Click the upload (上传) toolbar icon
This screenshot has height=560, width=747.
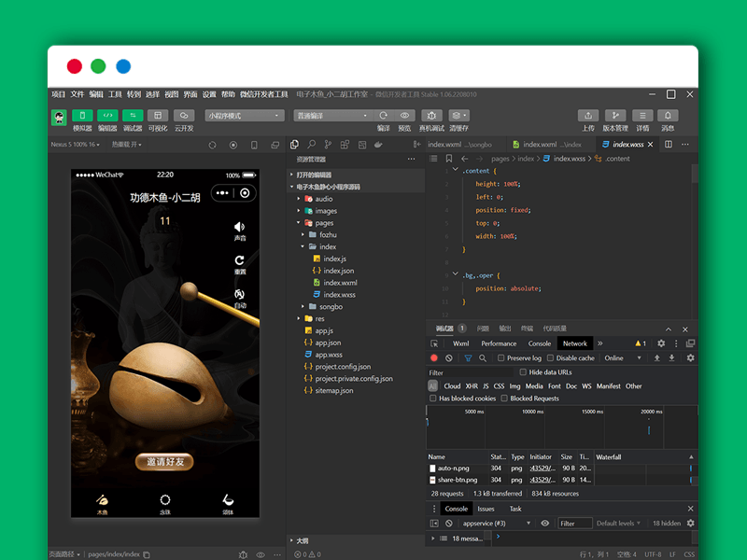[587, 116]
